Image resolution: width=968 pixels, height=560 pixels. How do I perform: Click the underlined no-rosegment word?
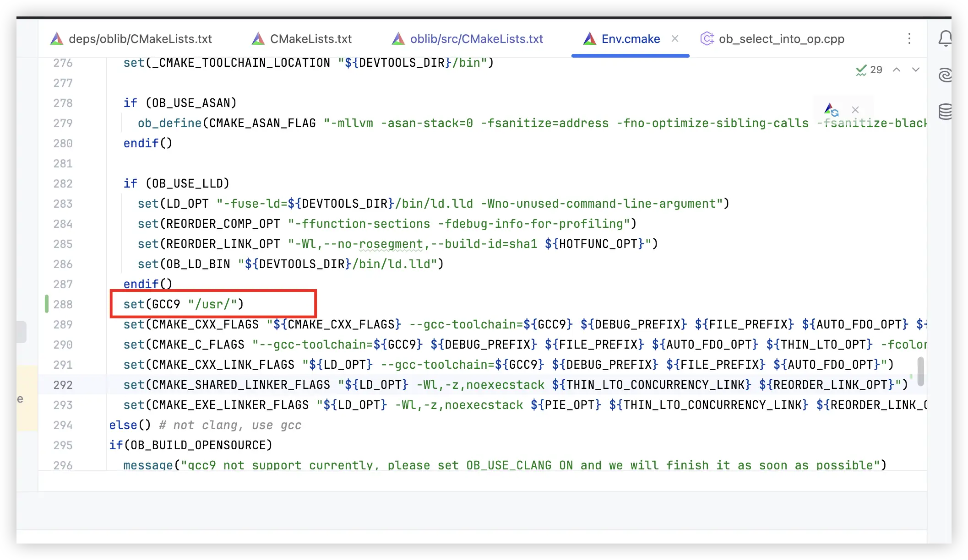pyautogui.click(x=391, y=244)
